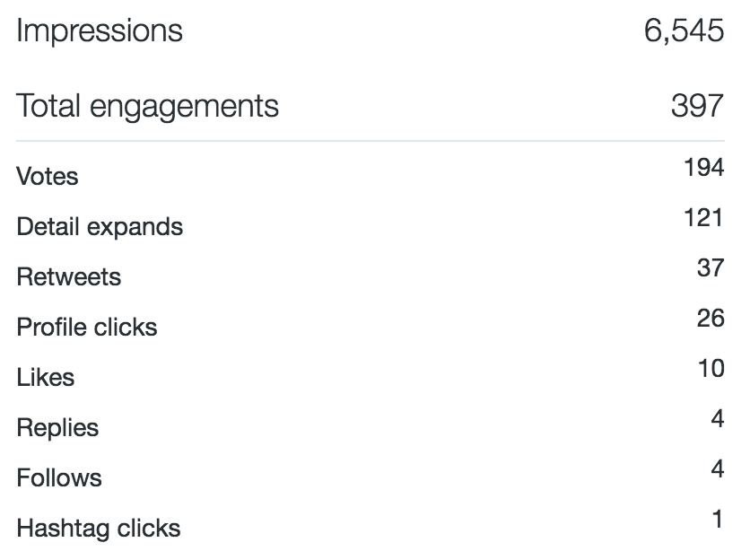This screenshot has height=560, width=750.
Task: Click the Hashtag clicks label
Action: pos(99,529)
